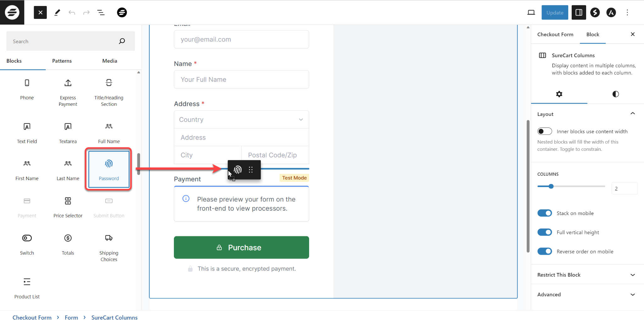The image size is (644, 324).
Task: Enable Inner blocks use content width
Action: point(545,131)
